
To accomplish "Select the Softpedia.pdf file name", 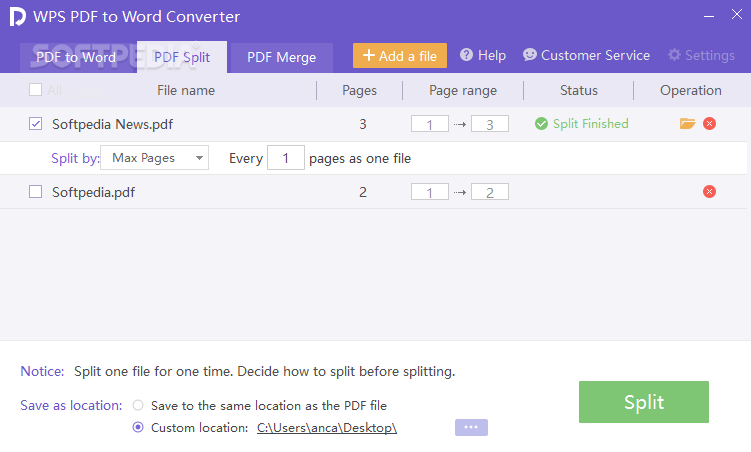I will point(93,192).
